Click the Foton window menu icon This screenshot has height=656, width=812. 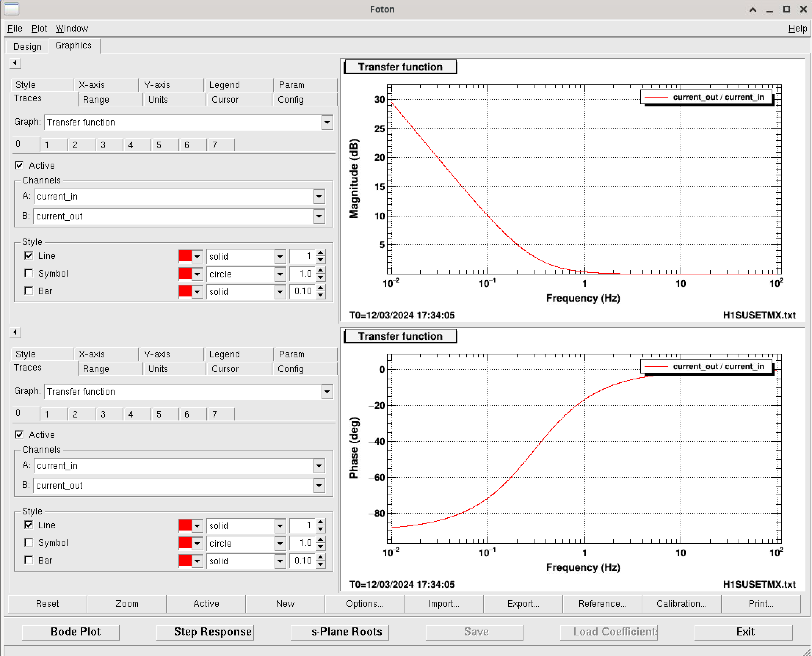[x=12, y=9]
